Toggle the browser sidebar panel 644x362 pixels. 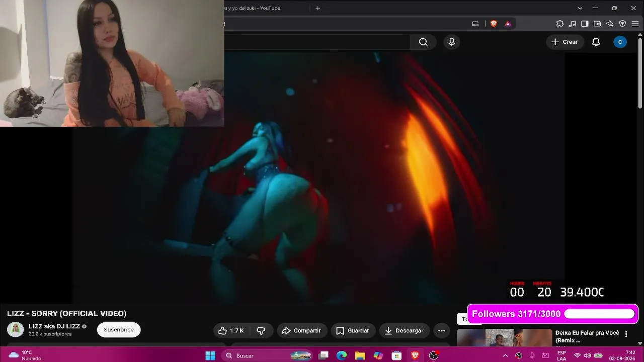point(585,24)
